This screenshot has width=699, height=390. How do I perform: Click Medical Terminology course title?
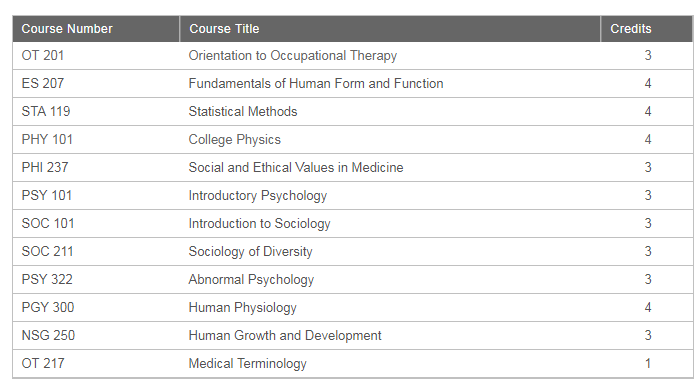tap(247, 364)
